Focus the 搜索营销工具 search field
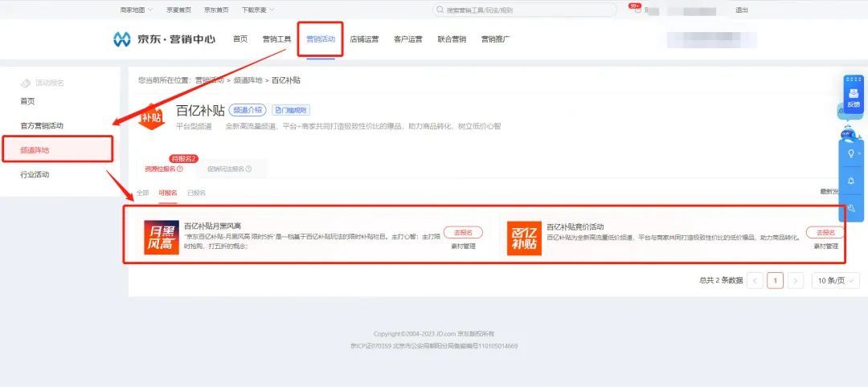Screen dimensions: 868x387 [x=524, y=10]
